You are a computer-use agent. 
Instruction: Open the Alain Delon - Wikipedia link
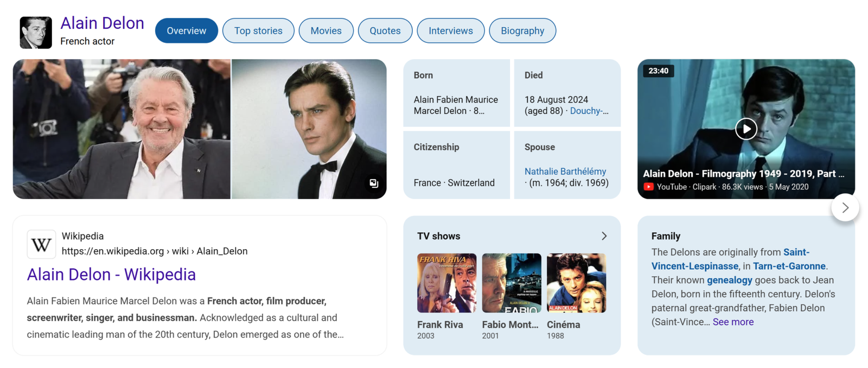click(x=111, y=275)
